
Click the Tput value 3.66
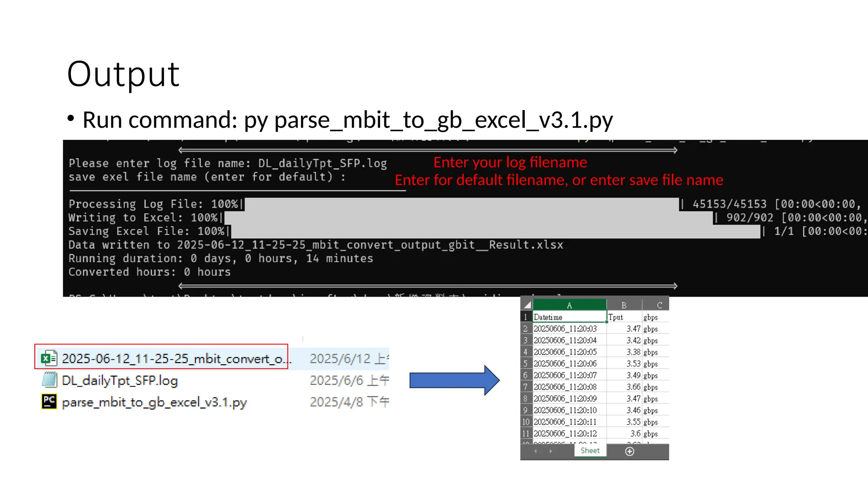624,387
